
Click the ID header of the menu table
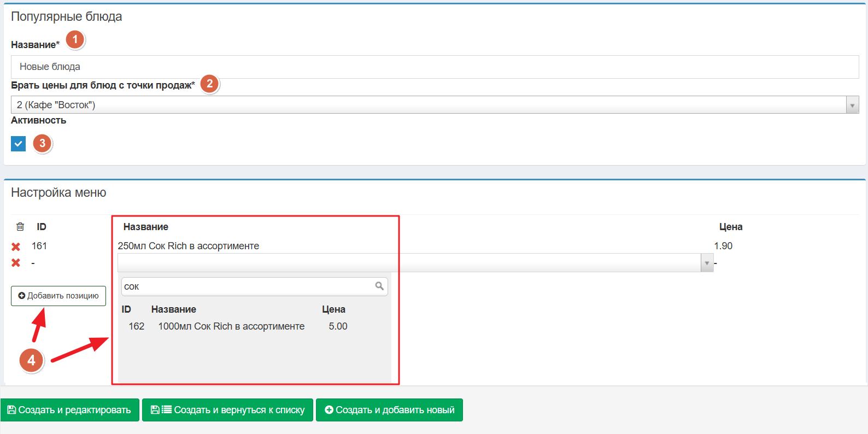click(x=42, y=227)
